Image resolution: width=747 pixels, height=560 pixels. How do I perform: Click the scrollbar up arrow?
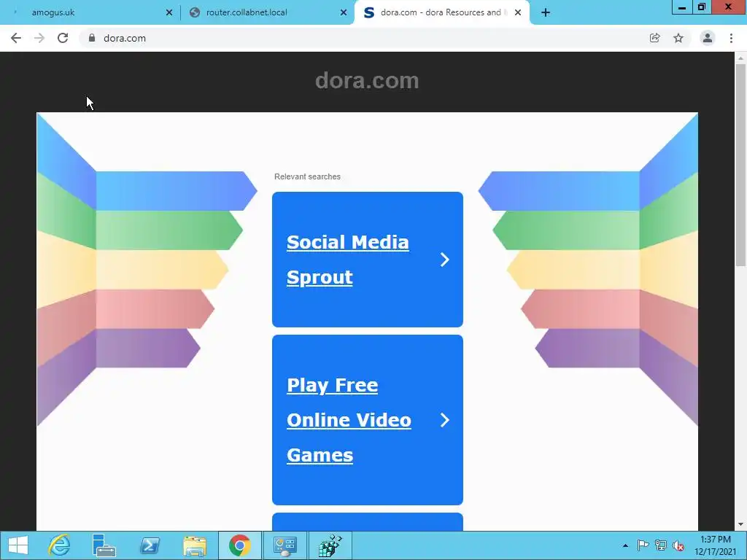pos(740,58)
